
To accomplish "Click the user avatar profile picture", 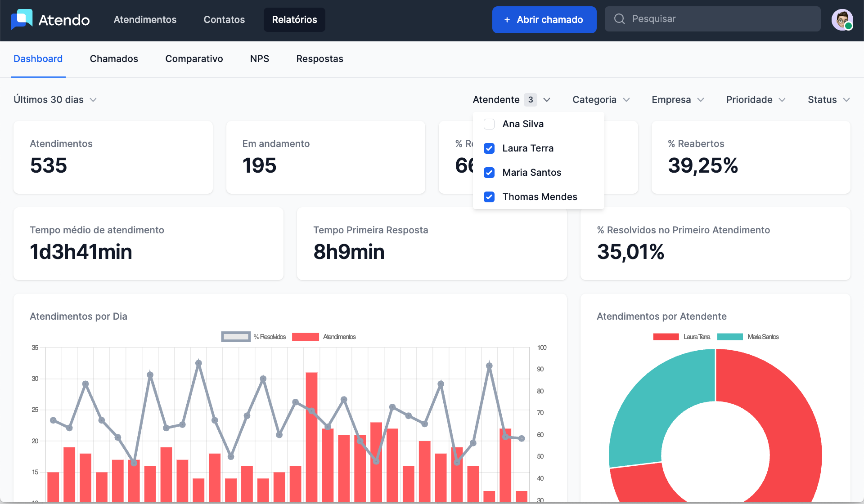I will 842,20.
